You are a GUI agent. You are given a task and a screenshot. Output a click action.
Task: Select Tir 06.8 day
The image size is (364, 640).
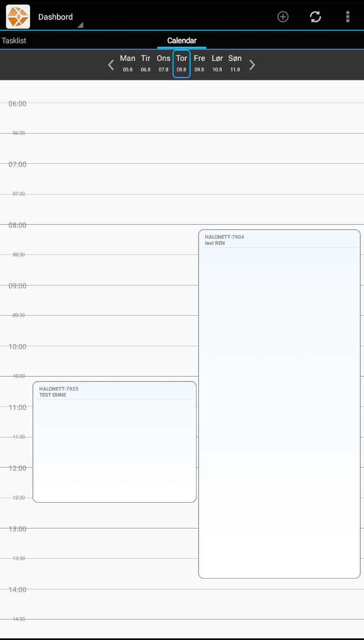click(x=145, y=64)
